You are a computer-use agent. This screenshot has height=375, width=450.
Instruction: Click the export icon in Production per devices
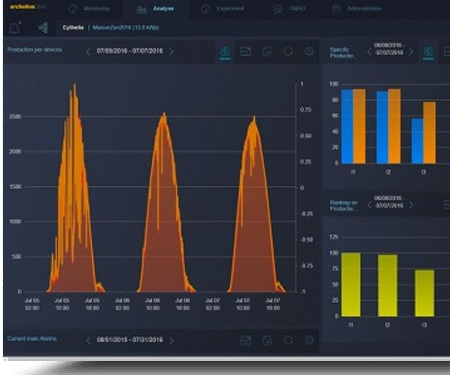click(x=267, y=52)
